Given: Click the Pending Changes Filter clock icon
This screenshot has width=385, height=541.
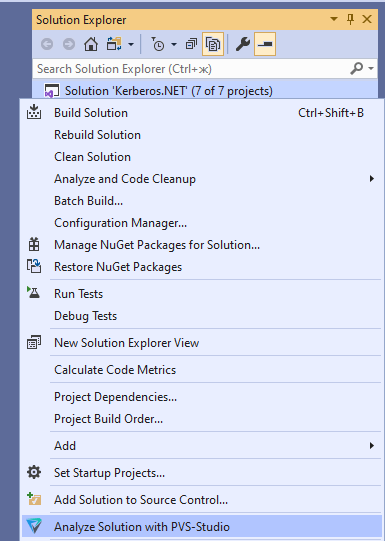Looking at the screenshot, I should tap(158, 44).
